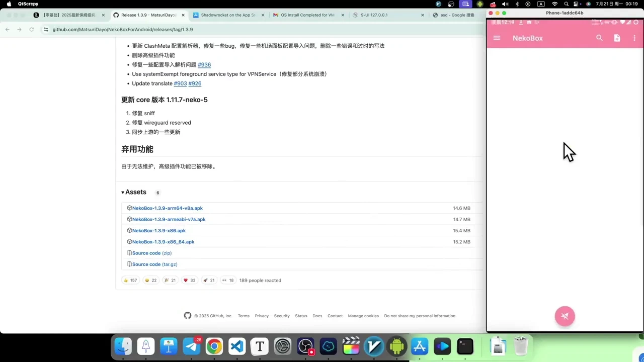Image resolution: width=644 pixels, height=362 pixels.
Task: Click volume icon in menu bar
Action: point(505,4)
